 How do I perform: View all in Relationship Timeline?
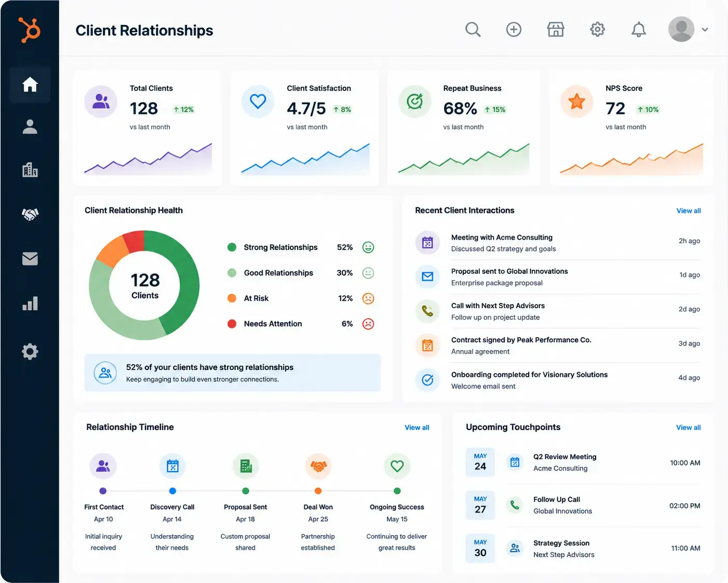(417, 427)
